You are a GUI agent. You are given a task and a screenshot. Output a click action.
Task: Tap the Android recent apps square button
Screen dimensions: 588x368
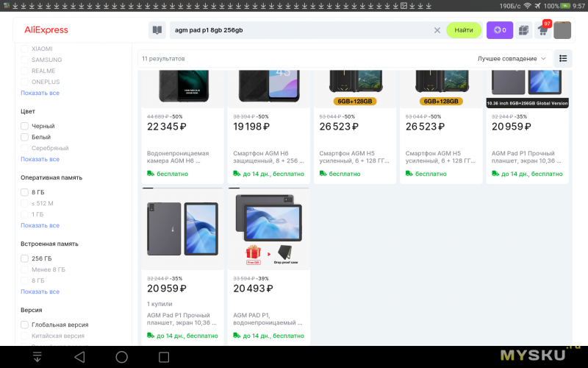click(164, 357)
